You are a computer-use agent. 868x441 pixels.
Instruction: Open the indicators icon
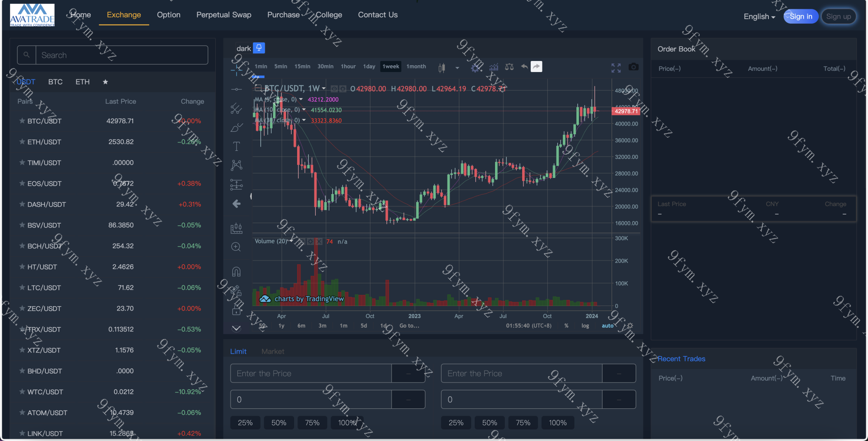pos(494,67)
